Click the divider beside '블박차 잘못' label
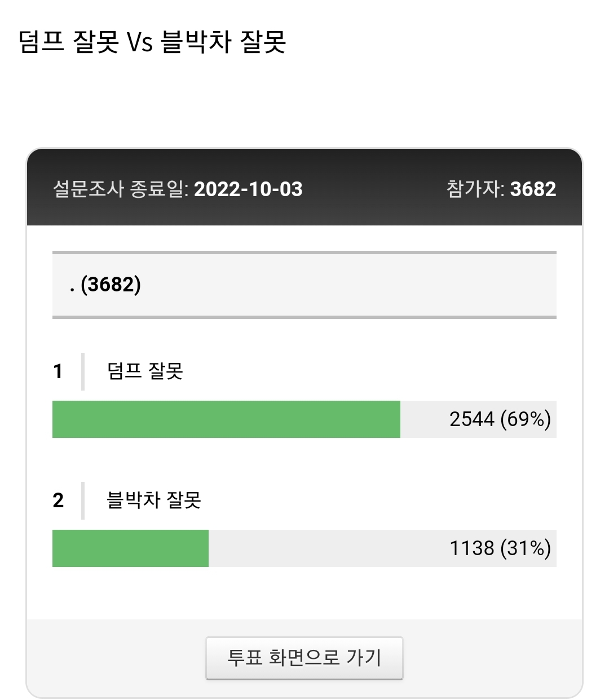This screenshot has width=609, height=700. pos(83,500)
